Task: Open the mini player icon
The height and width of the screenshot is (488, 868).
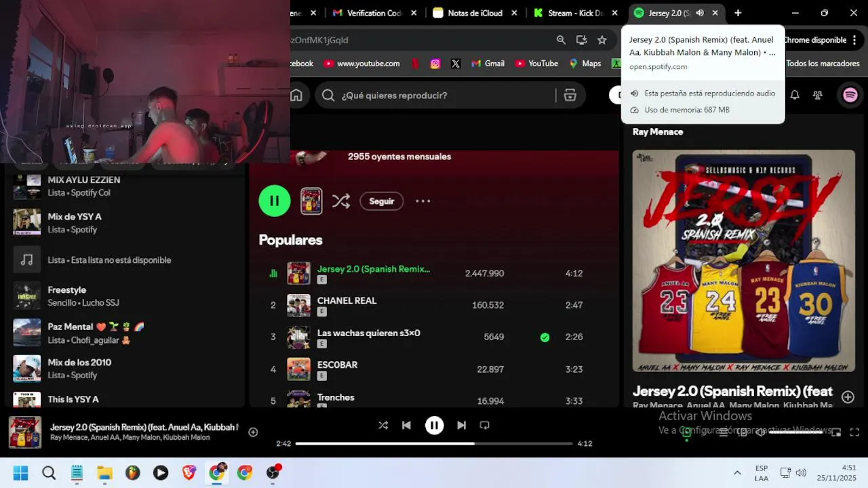Action: point(836,432)
